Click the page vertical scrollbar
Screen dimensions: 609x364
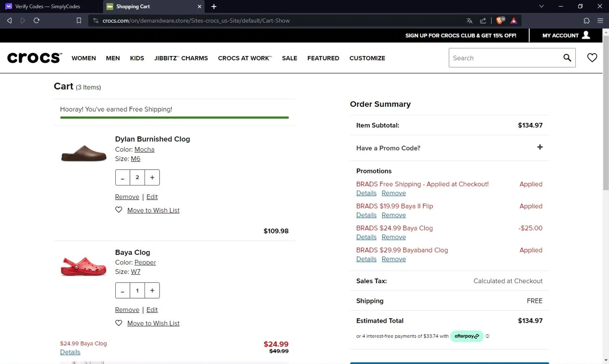click(x=606, y=114)
